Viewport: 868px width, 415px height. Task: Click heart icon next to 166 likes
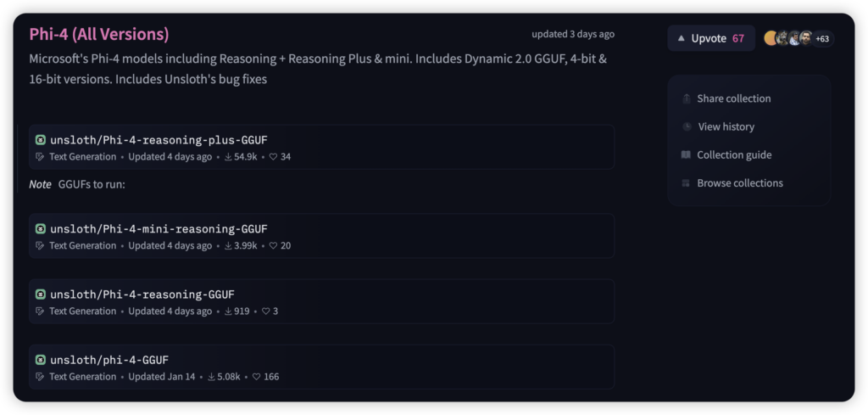256,377
